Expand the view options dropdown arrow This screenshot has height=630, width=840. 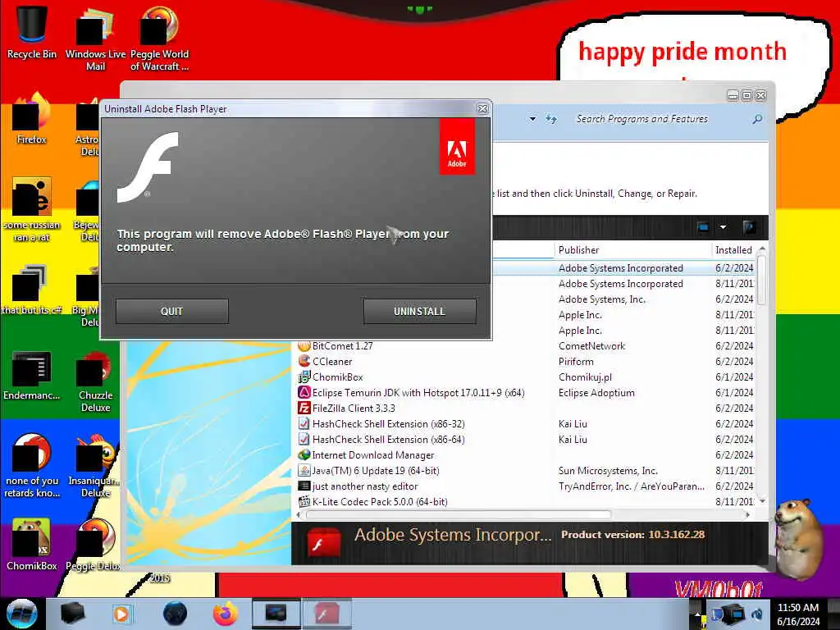723,227
